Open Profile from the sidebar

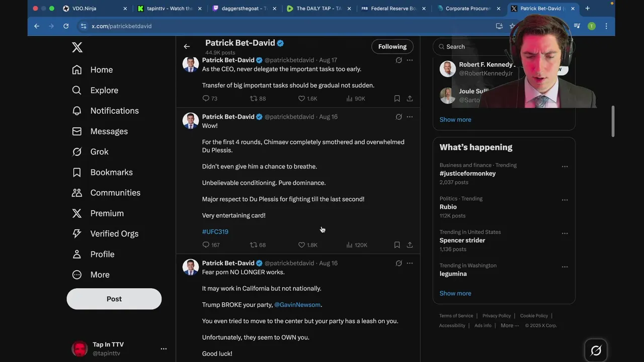click(93, 254)
